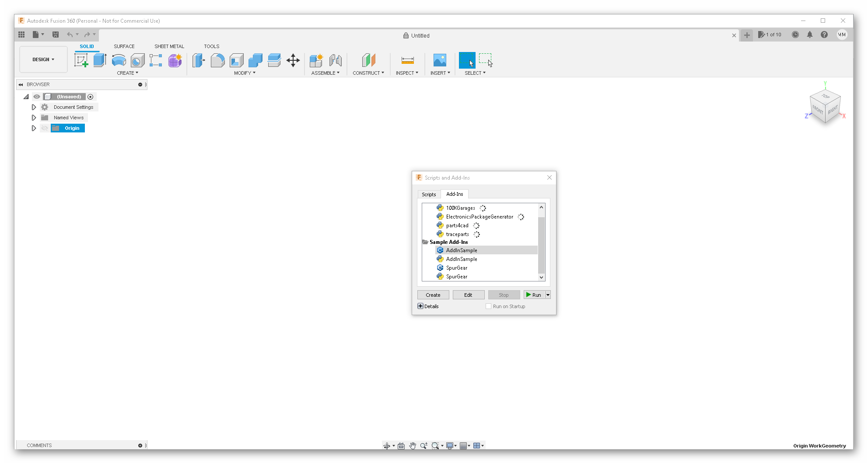This screenshot has height=472, width=868.
Task: Switch to the Scripts tab
Action: coord(429,194)
